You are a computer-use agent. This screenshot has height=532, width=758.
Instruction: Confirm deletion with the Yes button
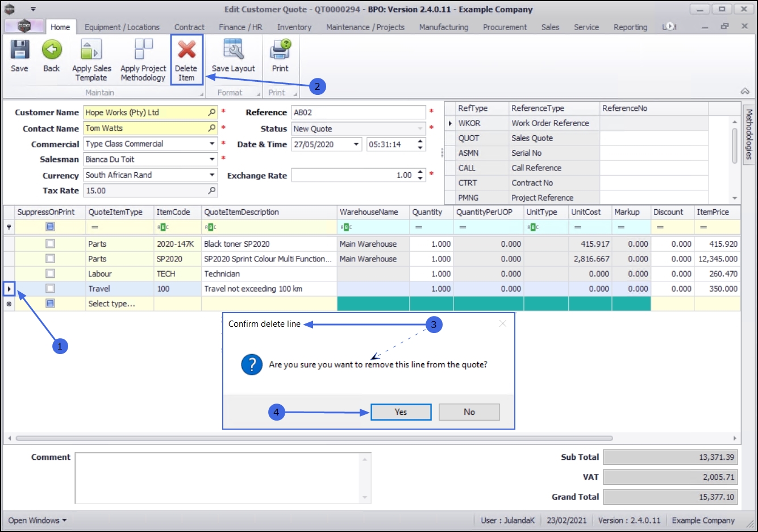[401, 412]
